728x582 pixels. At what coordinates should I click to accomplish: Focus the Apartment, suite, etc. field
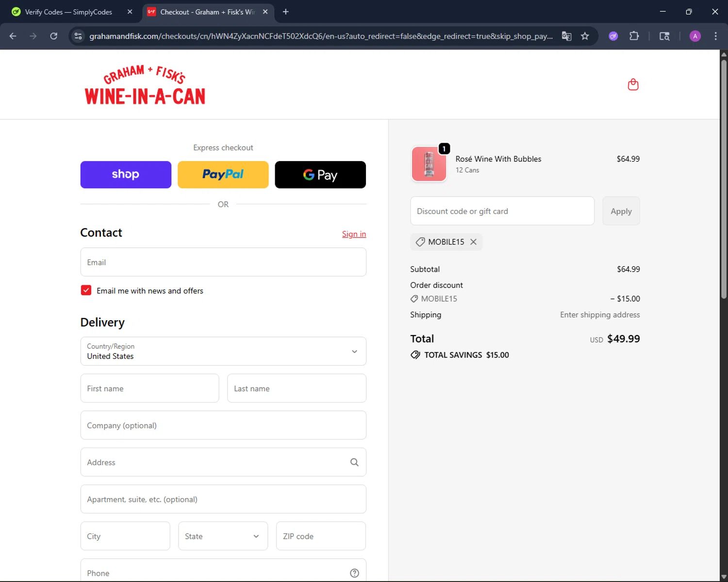click(223, 499)
